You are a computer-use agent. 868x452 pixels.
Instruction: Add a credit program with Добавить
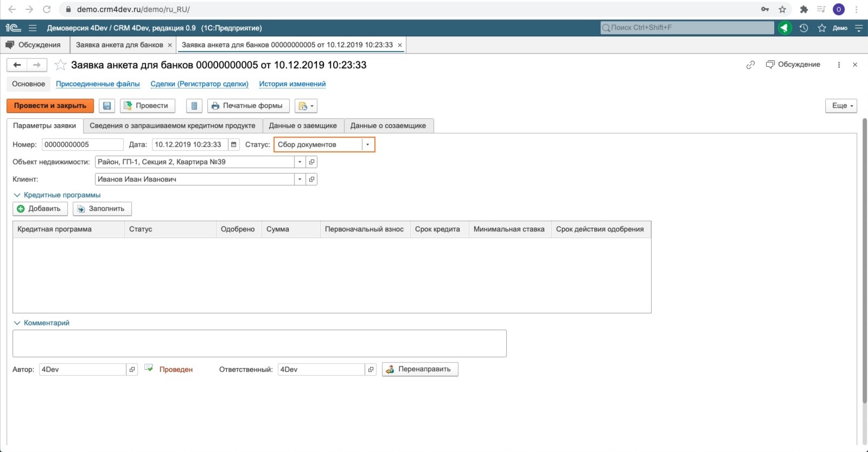[x=40, y=209]
